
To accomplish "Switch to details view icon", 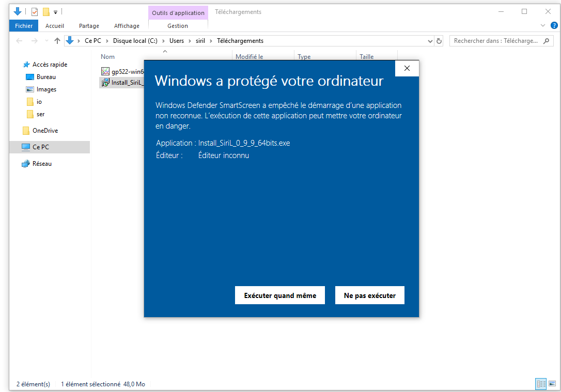I will 541,384.
